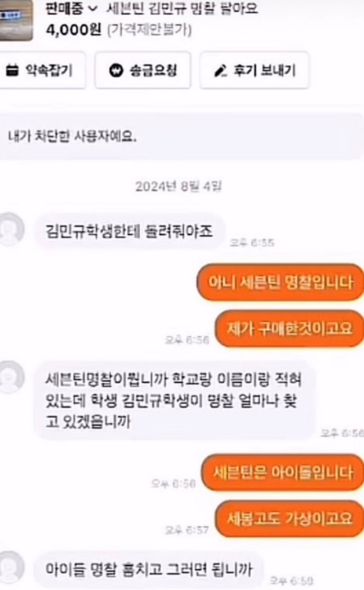Click the 송금요청 button label
This screenshot has height=590, width=364.
tap(153, 71)
